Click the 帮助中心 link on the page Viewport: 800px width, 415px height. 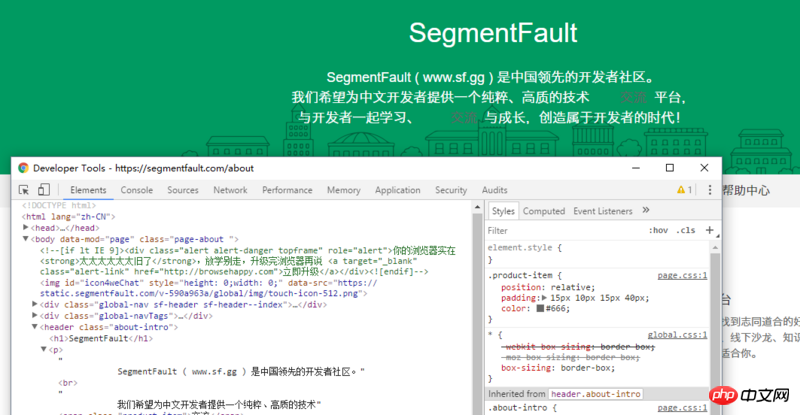(746, 190)
